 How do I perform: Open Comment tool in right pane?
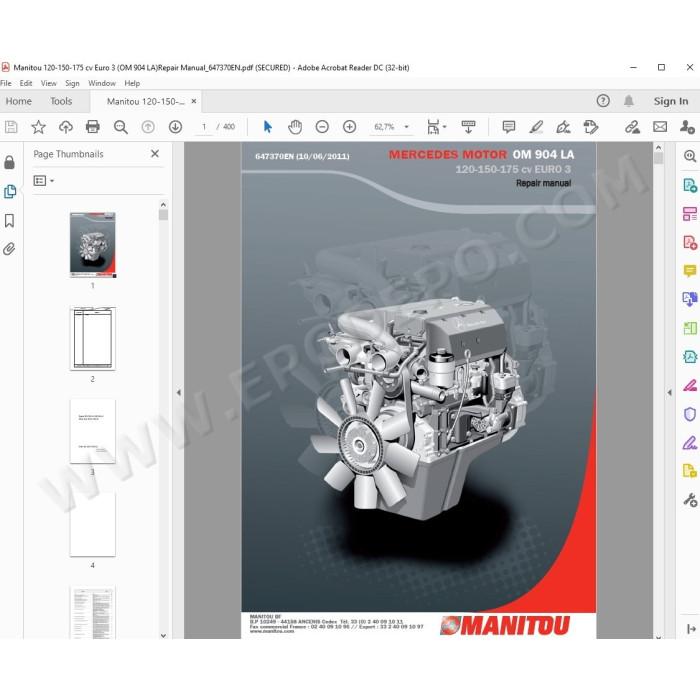click(x=690, y=271)
